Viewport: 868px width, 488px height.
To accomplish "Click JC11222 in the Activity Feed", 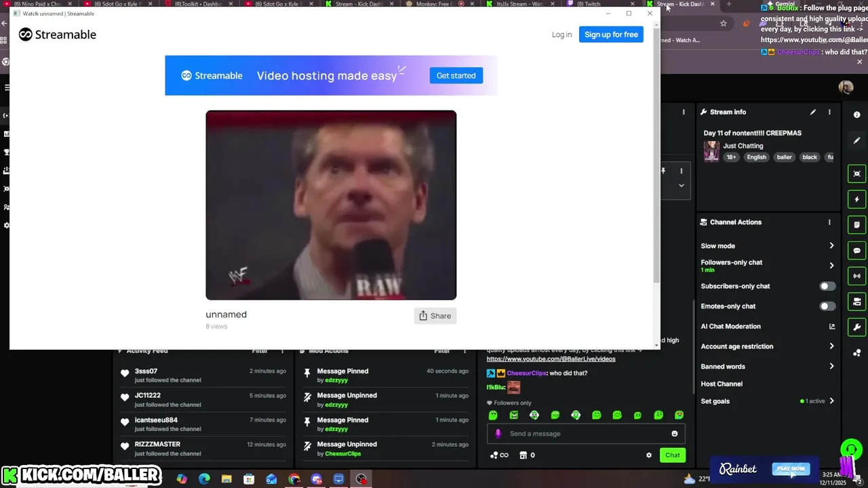I will pyautogui.click(x=147, y=396).
